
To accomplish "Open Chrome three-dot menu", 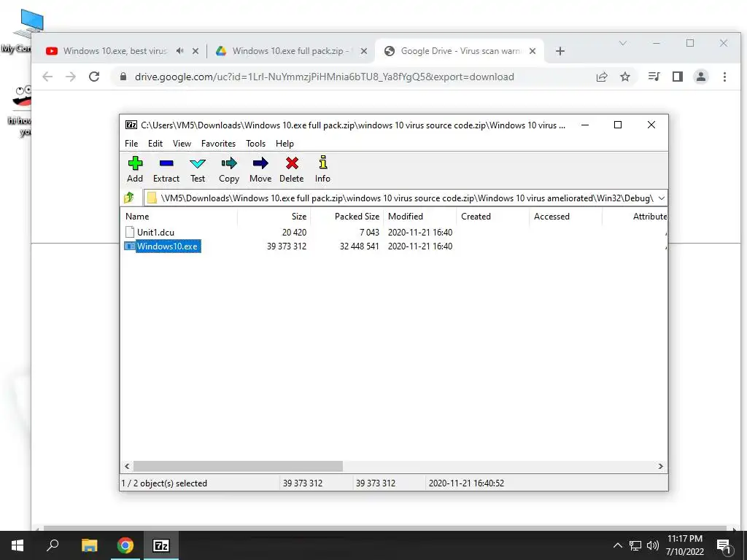I will [724, 77].
